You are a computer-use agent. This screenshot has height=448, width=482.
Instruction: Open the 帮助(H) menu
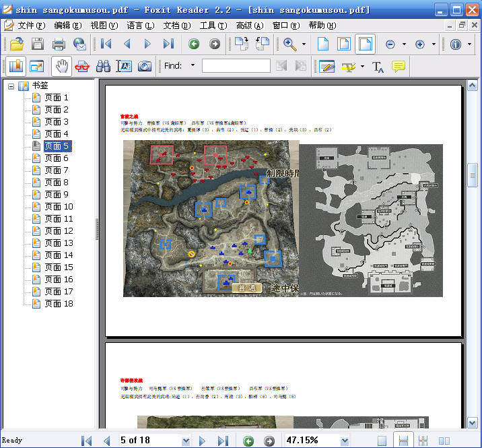coord(322,26)
